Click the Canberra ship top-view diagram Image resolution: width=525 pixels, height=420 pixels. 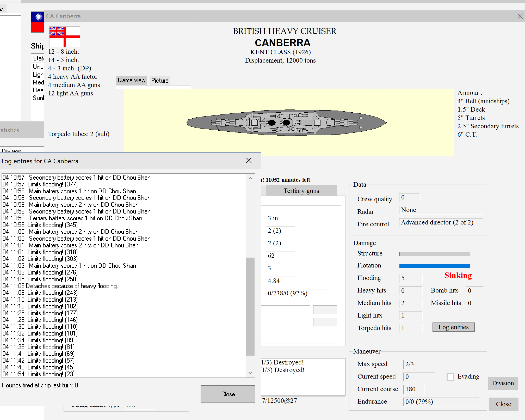click(287, 123)
